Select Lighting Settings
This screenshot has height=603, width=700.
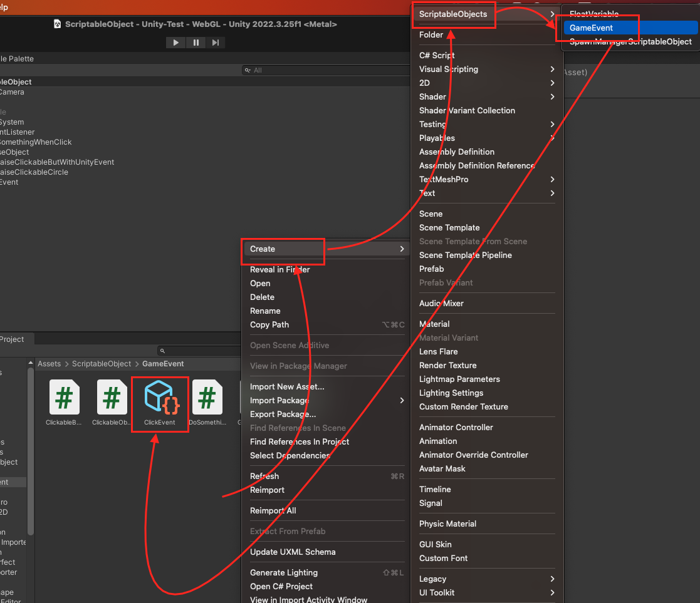(x=486, y=393)
